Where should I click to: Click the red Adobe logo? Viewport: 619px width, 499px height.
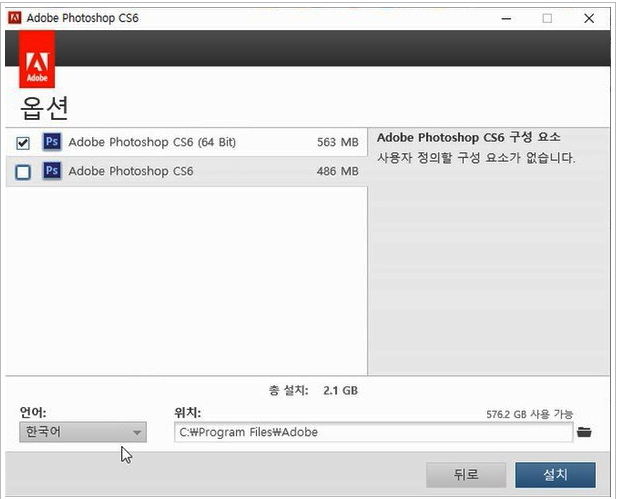coord(37,59)
